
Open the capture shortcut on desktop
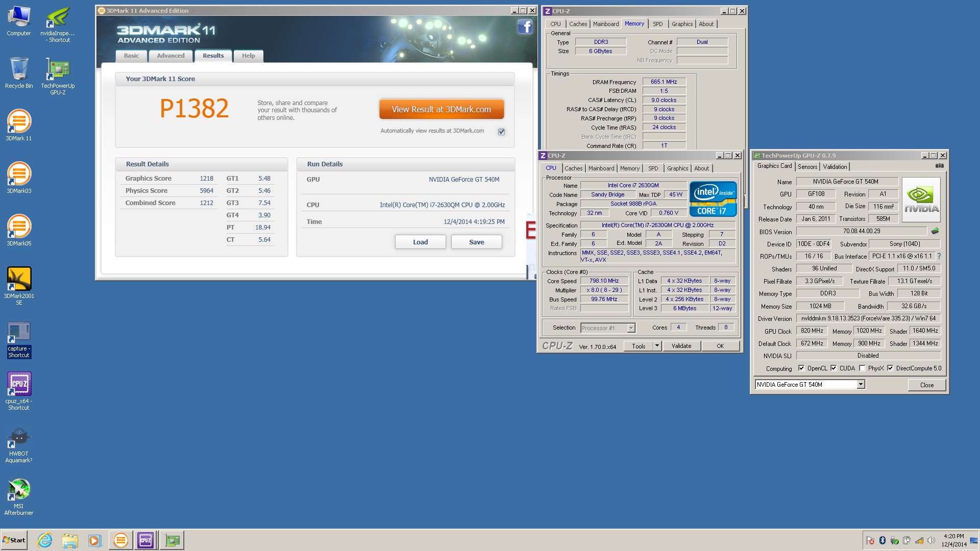click(19, 339)
